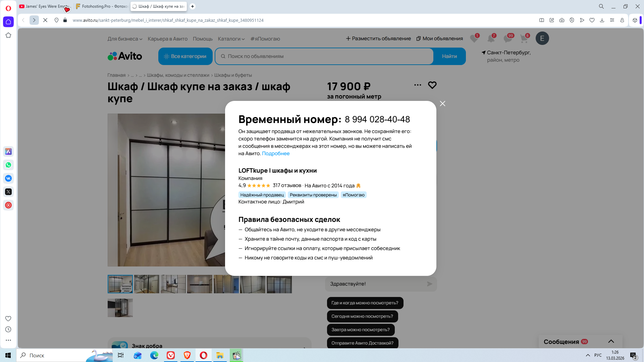Follow the Подробнее link in popup

click(x=275, y=154)
